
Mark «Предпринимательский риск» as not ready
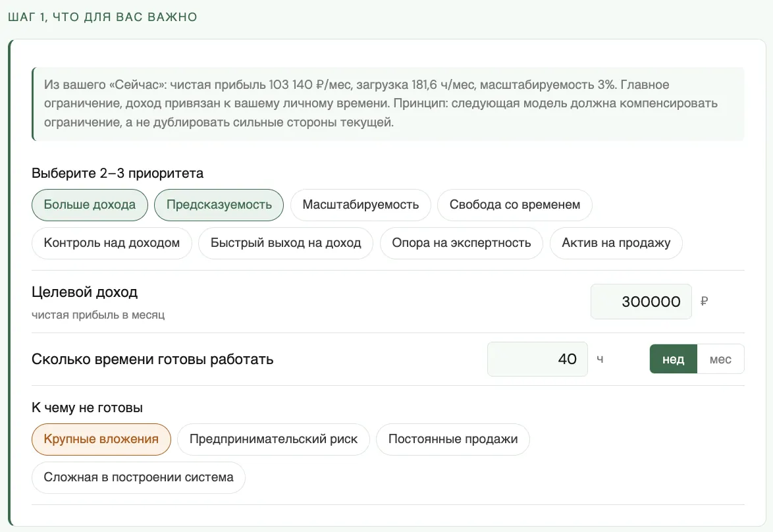click(273, 439)
